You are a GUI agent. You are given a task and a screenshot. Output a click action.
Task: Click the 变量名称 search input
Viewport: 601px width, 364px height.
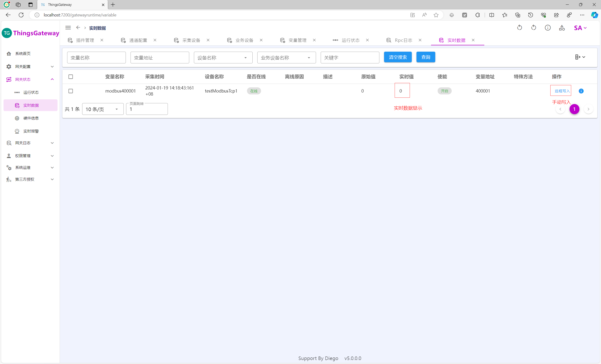coord(96,58)
